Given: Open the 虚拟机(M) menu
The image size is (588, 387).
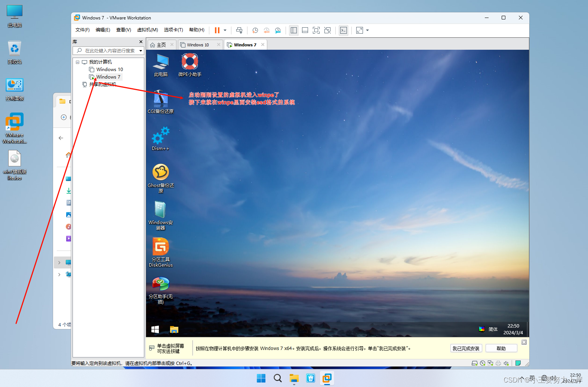Looking at the screenshot, I should coord(148,30).
